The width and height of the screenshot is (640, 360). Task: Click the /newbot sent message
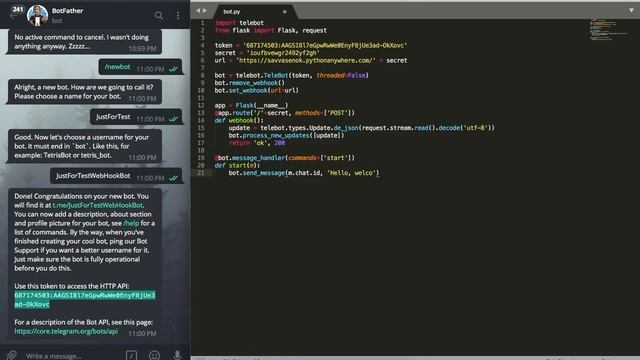pos(140,67)
